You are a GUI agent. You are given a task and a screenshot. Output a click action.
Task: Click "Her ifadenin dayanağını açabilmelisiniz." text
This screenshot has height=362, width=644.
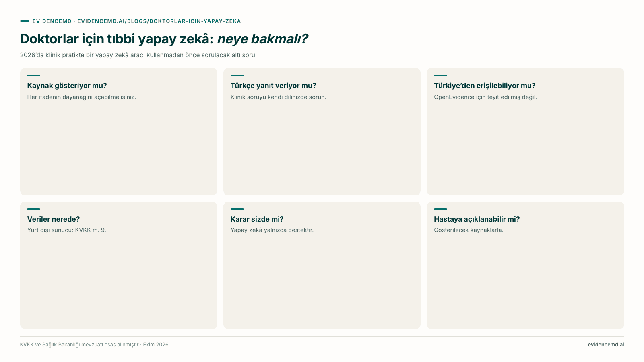[82, 97]
